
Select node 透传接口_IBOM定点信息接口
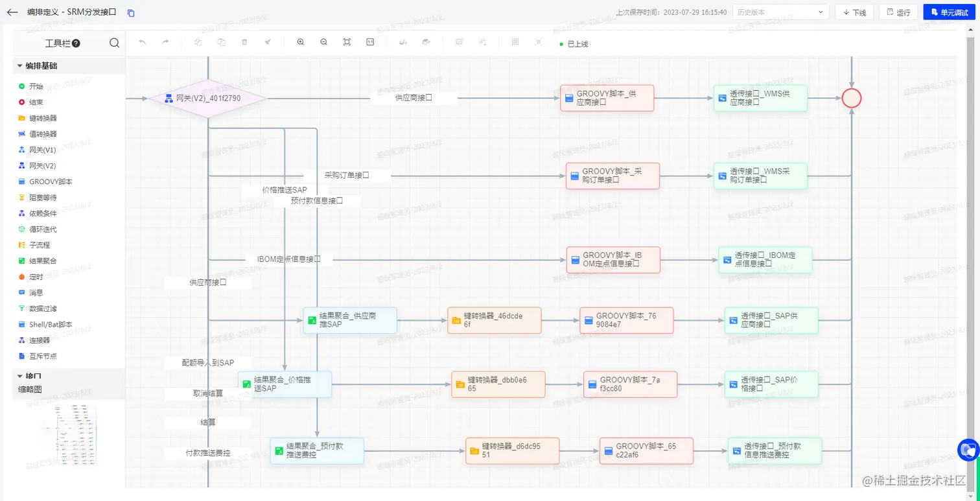tap(765, 259)
